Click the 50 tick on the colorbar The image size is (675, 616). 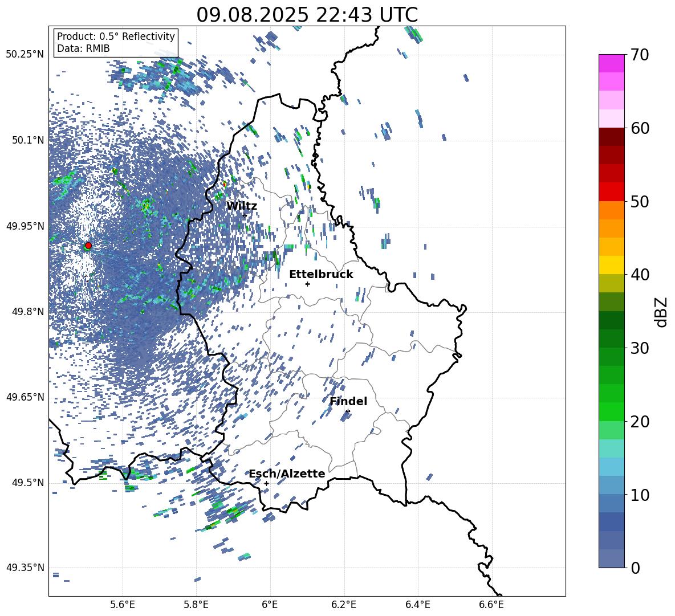tap(640, 201)
